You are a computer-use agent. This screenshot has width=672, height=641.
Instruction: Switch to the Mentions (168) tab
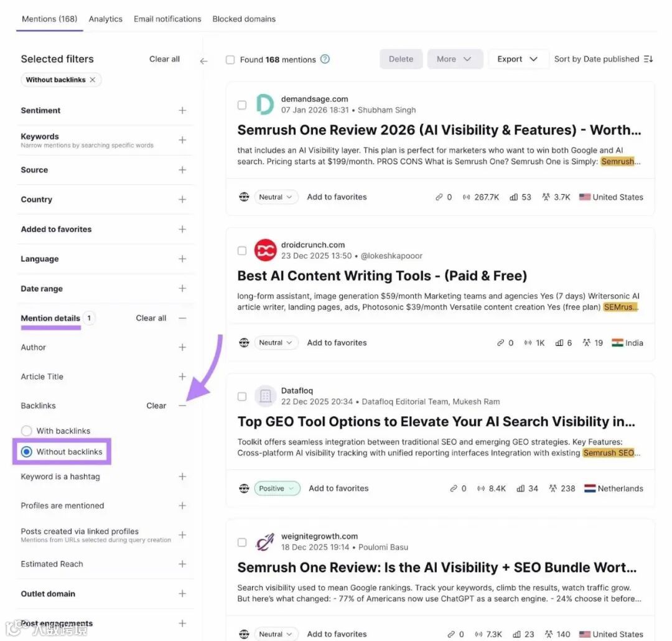pos(50,19)
